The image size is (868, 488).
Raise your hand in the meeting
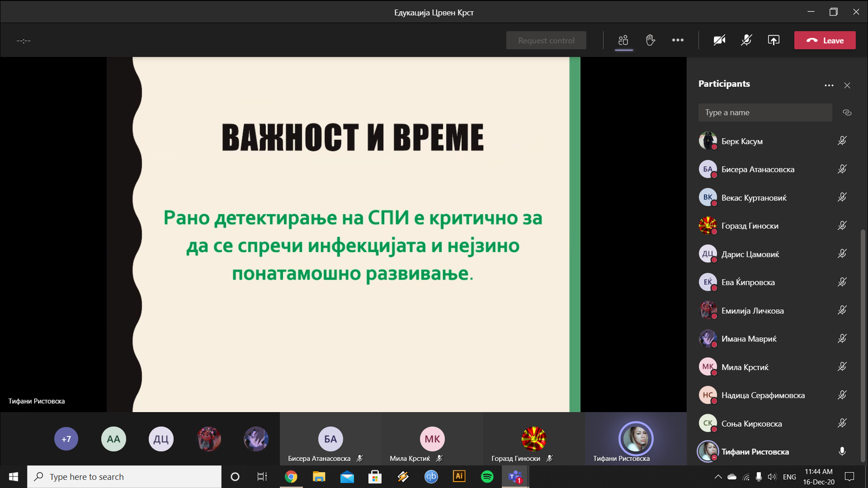point(650,40)
